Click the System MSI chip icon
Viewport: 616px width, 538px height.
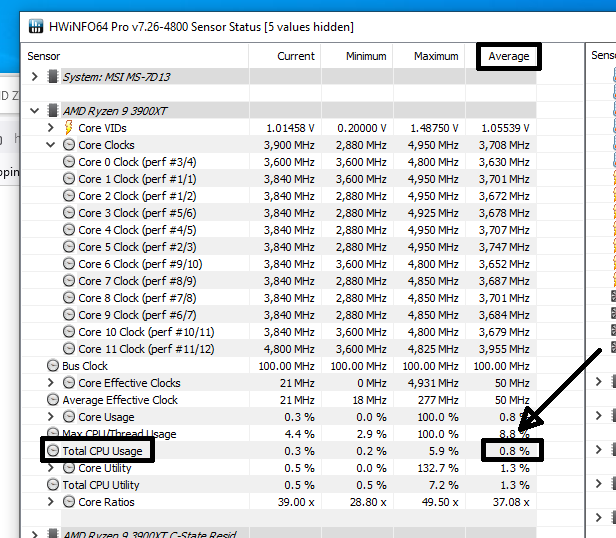click(53, 77)
